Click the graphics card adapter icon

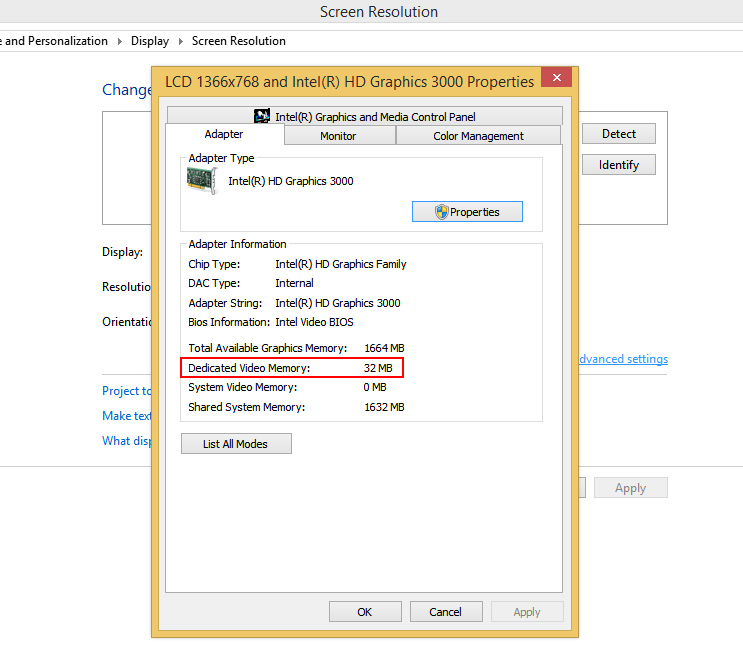[x=202, y=180]
